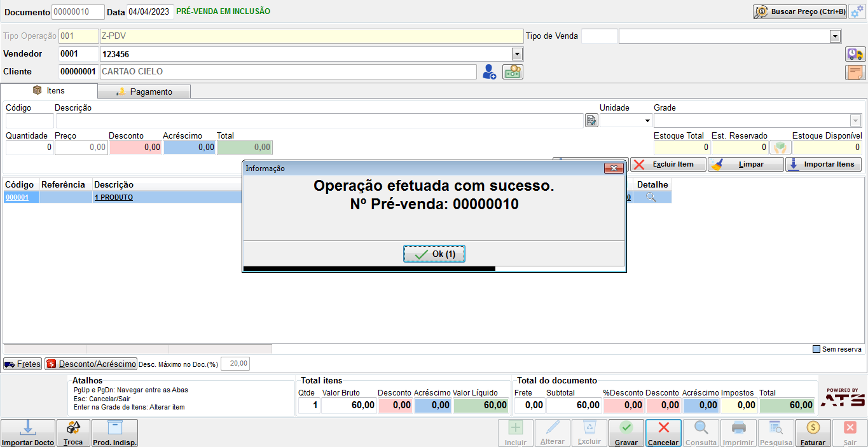The image size is (868, 447).
Task: Click the Buscar Preço (Ctrl+B) button
Action: coord(799,11)
